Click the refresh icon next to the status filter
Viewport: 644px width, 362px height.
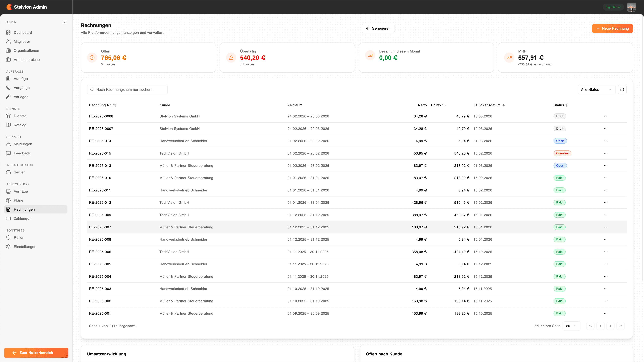pyautogui.click(x=622, y=89)
